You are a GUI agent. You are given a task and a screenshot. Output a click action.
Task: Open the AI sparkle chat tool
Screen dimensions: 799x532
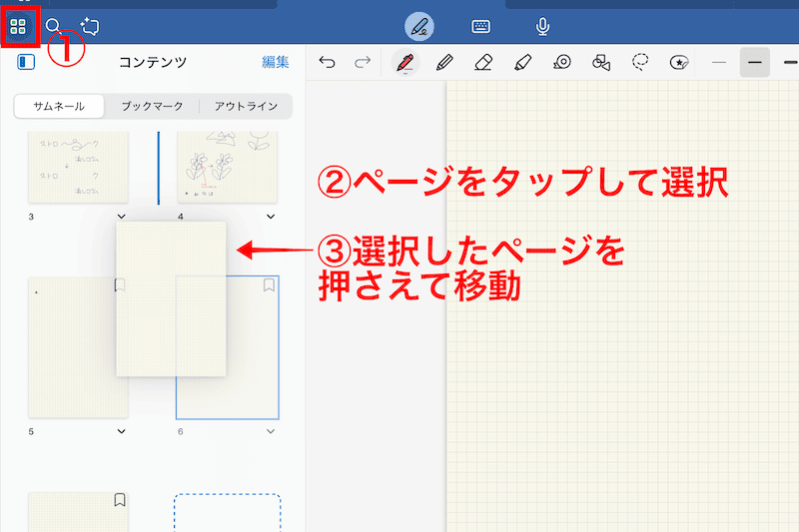pyautogui.click(x=90, y=27)
